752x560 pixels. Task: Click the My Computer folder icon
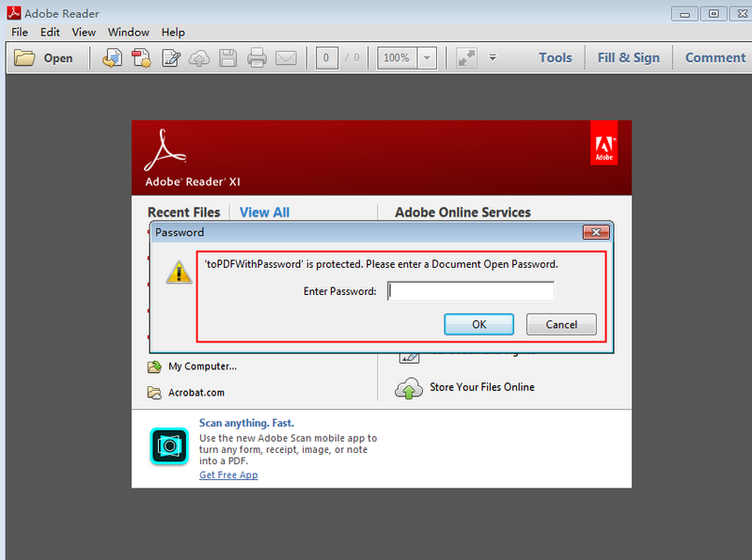(156, 367)
